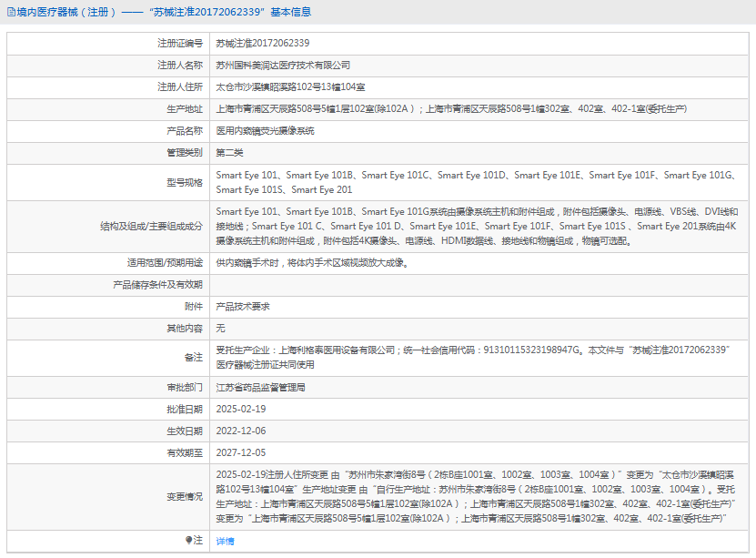Select remark text 受托生产企业：上海利格泰医用设备有限公司
756x558 pixels.
(473, 358)
